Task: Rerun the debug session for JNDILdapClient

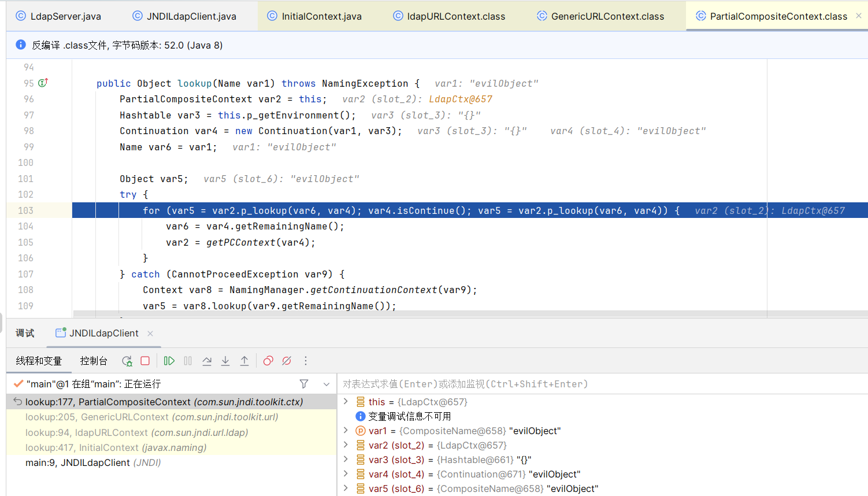Action: pos(127,361)
